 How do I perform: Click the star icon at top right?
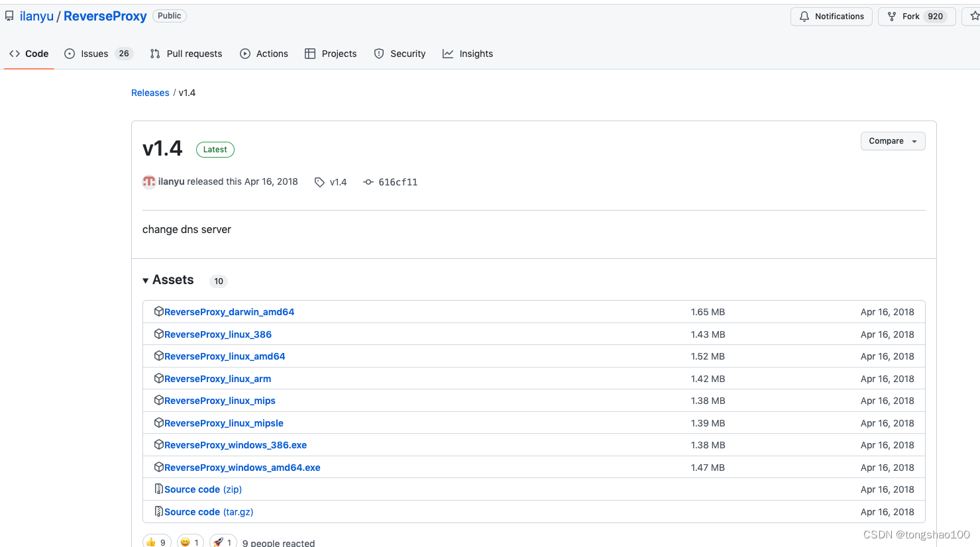(974, 16)
